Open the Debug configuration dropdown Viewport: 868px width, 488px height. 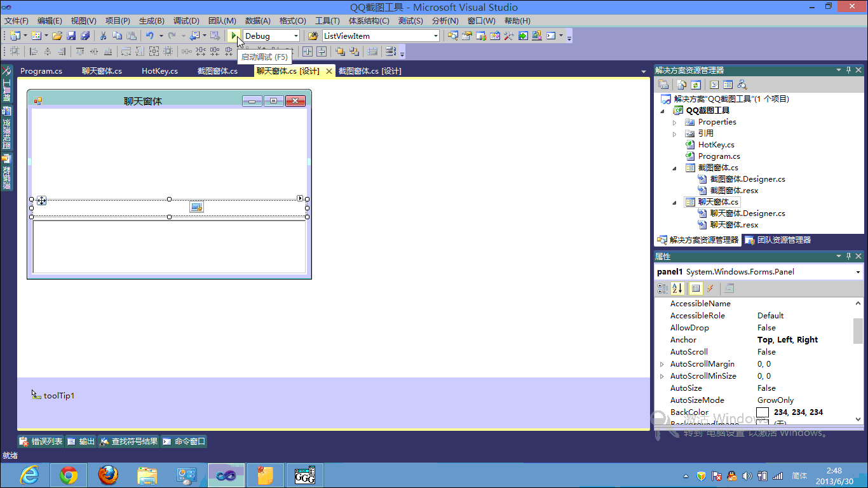tap(271, 36)
